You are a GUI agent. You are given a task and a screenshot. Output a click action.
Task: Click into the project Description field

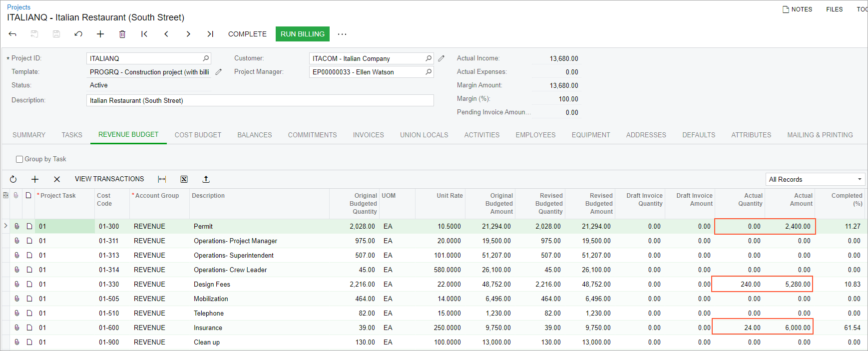click(x=260, y=100)
